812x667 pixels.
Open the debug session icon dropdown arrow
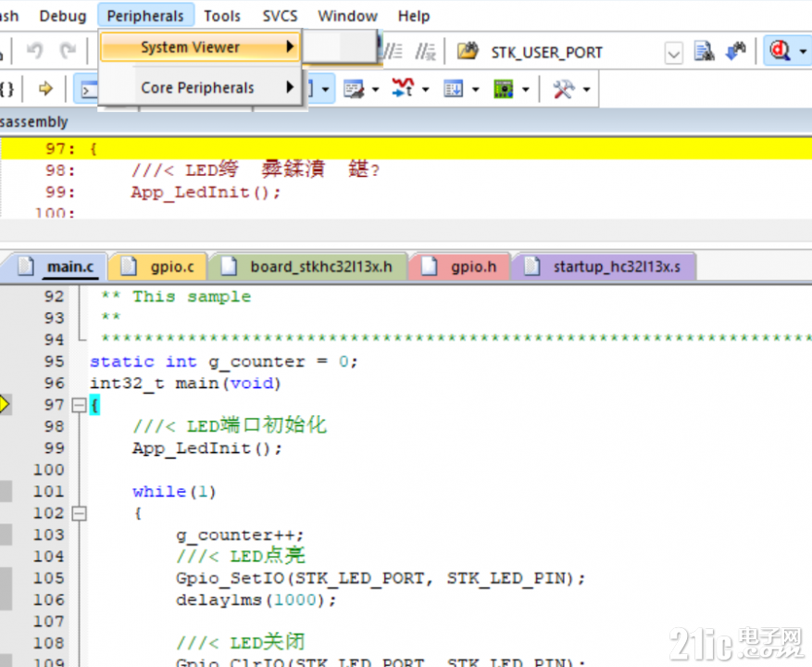click(x=803, y=51)
